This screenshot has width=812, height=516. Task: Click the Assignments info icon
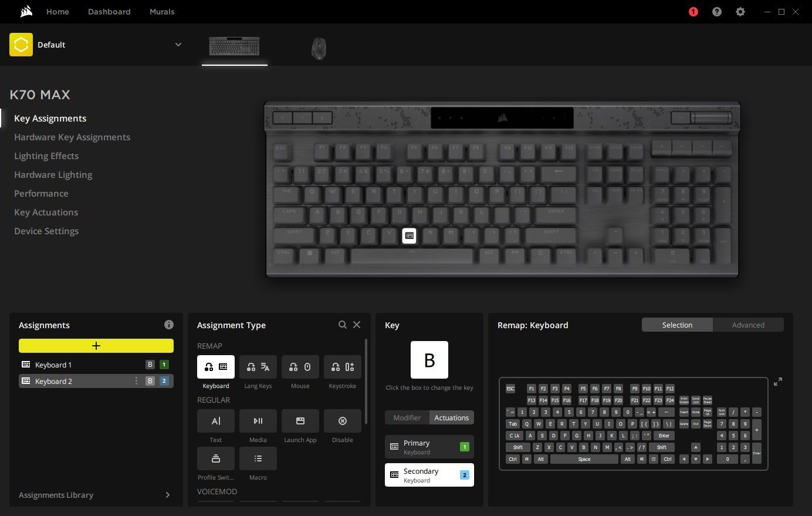click(169, 325)
